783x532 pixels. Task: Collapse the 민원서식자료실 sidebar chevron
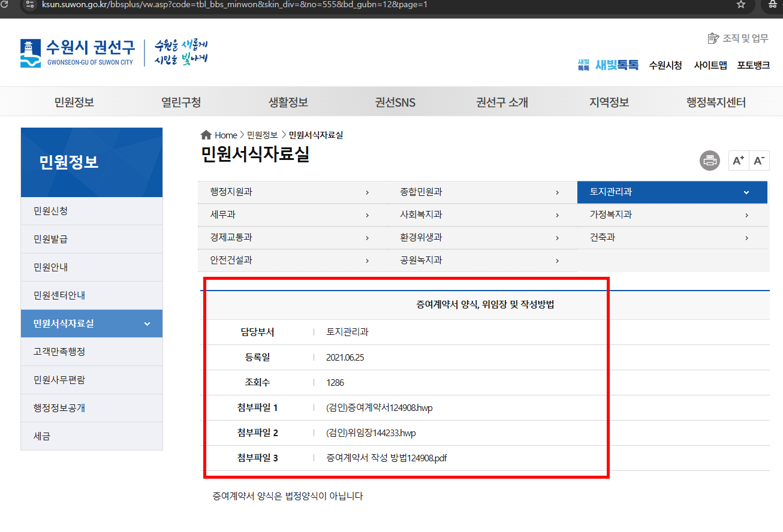(x=146, y=324)
